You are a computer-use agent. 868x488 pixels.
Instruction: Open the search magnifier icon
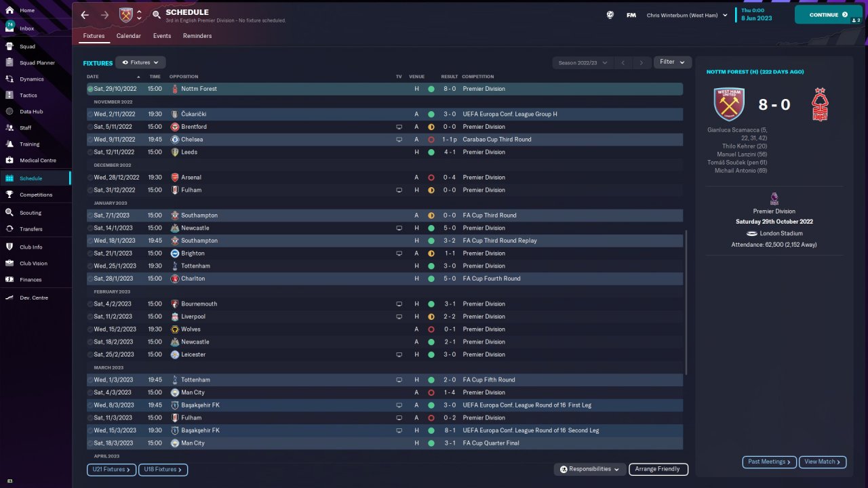[157, 15]
